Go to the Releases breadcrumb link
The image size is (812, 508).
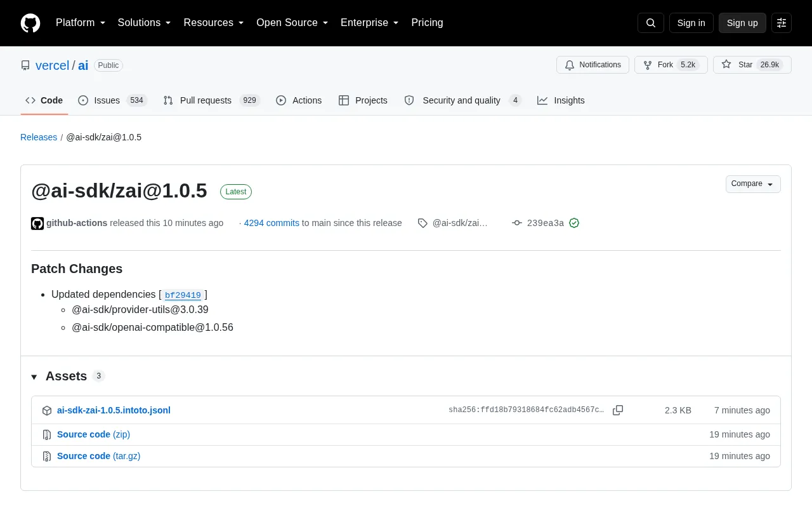click(39, 137)
